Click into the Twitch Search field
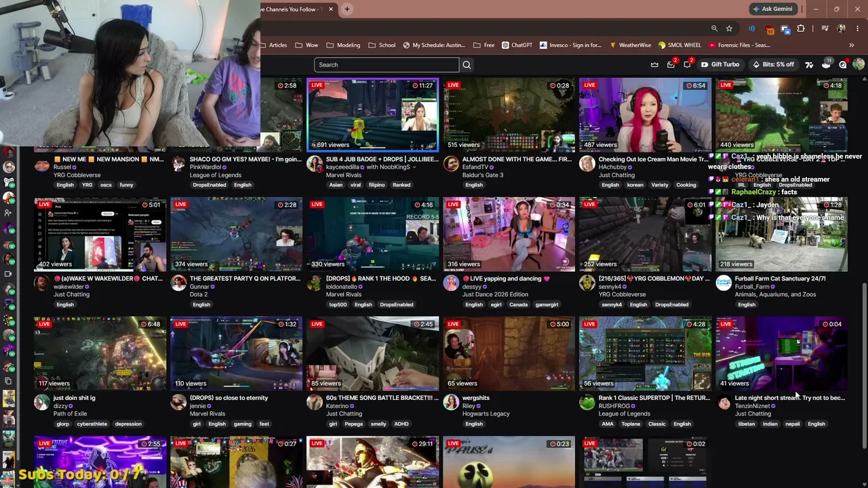Screen dimensions: 868x488 coord(387,64)
